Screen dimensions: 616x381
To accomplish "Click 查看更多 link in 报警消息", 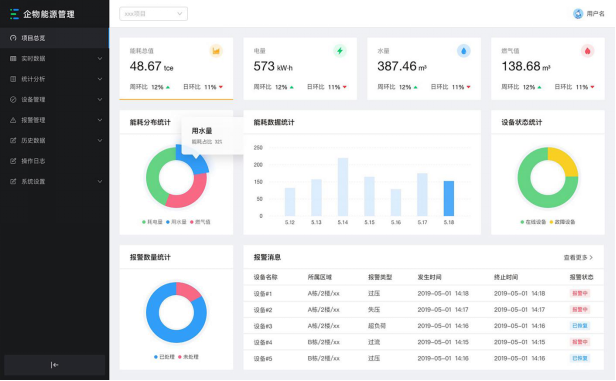I will [578, 258].
